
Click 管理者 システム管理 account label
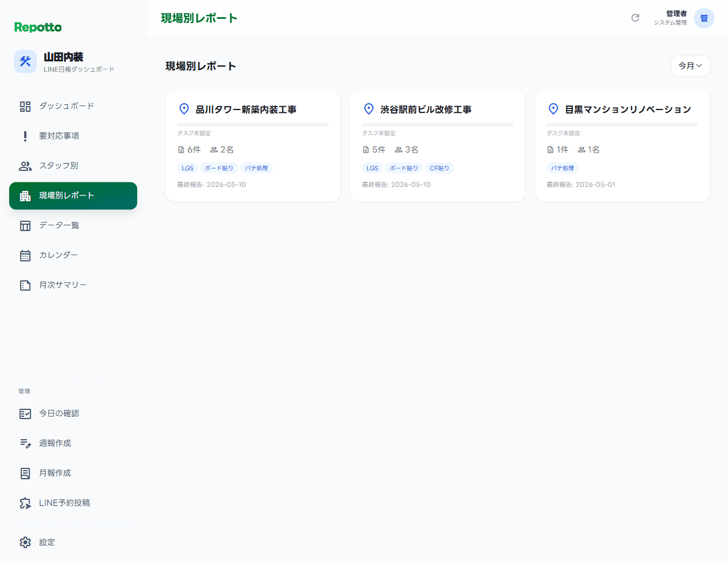pos(670,18)
